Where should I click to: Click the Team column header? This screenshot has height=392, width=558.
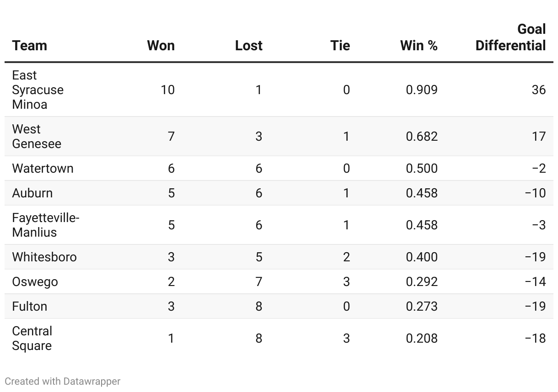tap(30, 46)
